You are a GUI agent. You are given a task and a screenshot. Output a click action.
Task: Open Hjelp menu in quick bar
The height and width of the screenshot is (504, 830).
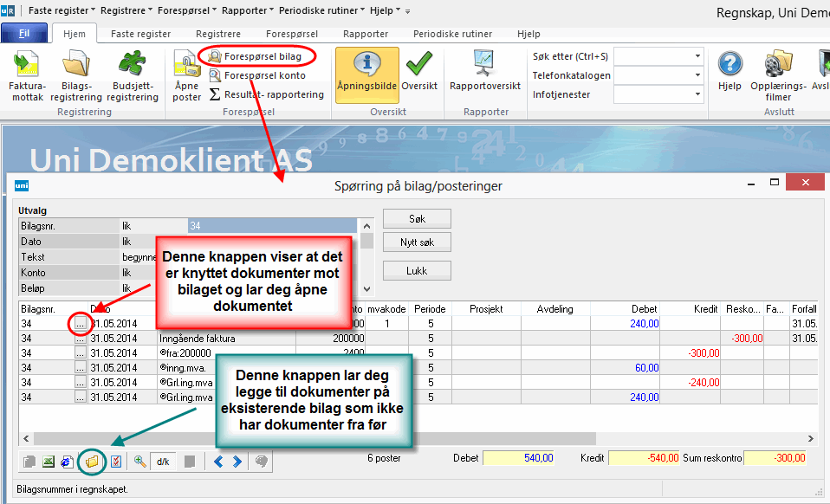coord(385,10)
